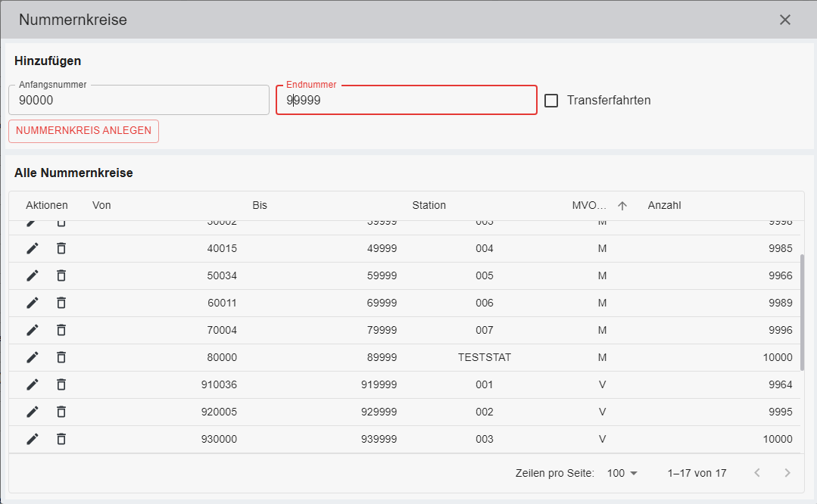817x504 pixels.
Task: Go to the next table page
Action: click(x=787, y=473)
